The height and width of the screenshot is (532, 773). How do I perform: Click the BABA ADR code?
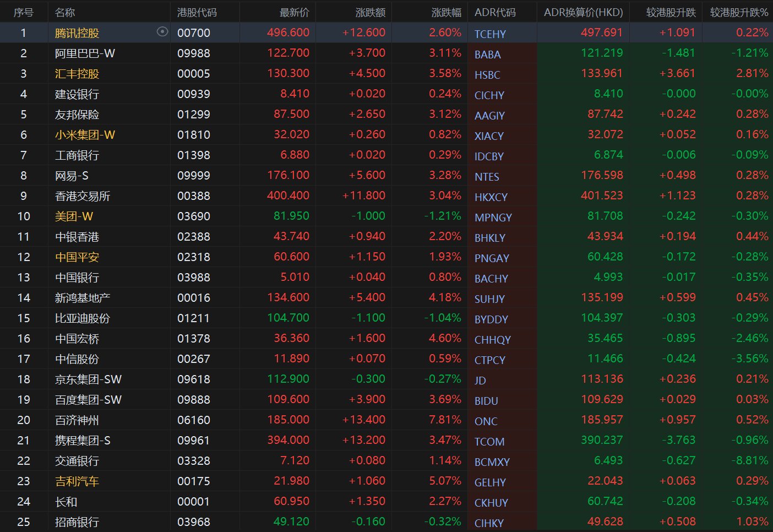pyautogui.click(x=487, y=55)
